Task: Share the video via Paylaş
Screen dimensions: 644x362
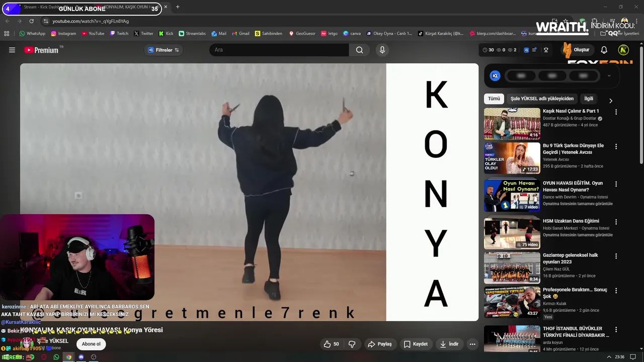Action: (380, 344)
